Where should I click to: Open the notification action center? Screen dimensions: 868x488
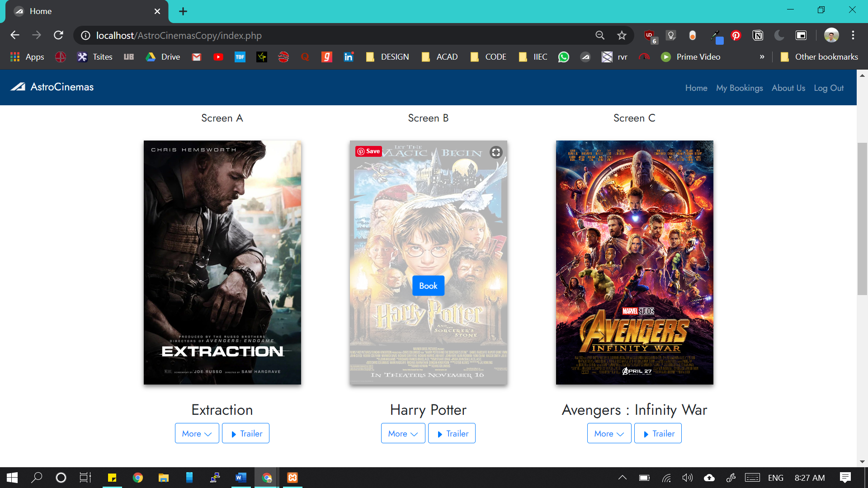(x=845, y=478)
